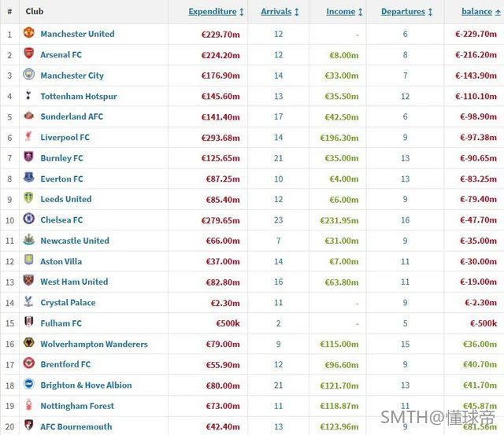Open the Burnley FC club link

coord(61,158)
